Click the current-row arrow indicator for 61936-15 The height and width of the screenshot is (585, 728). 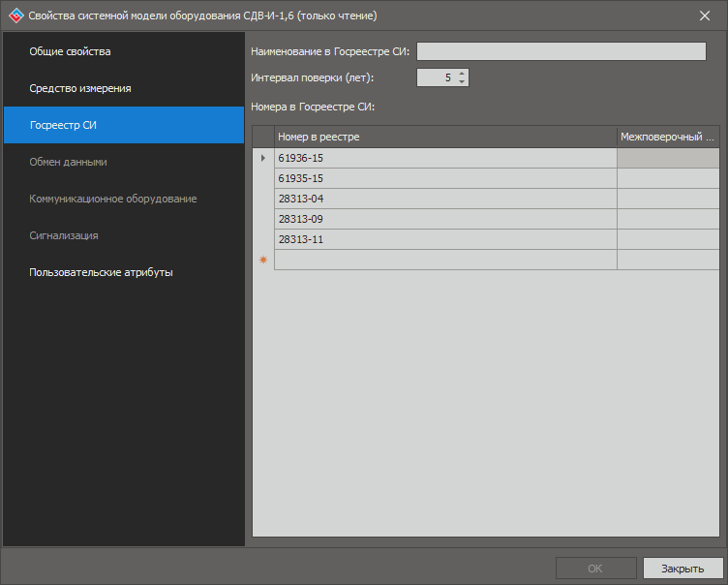pyautogui.click(x=263, y=158)
